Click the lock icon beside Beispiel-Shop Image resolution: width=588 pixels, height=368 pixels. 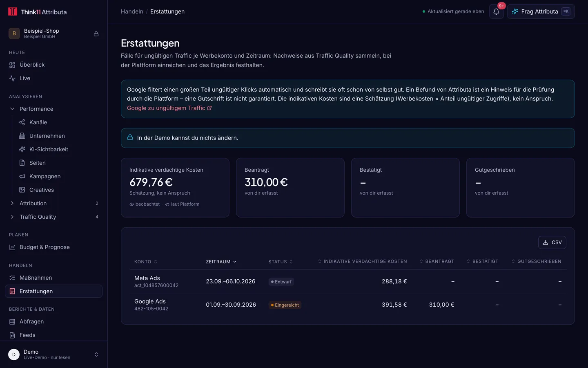pos(96,34)
